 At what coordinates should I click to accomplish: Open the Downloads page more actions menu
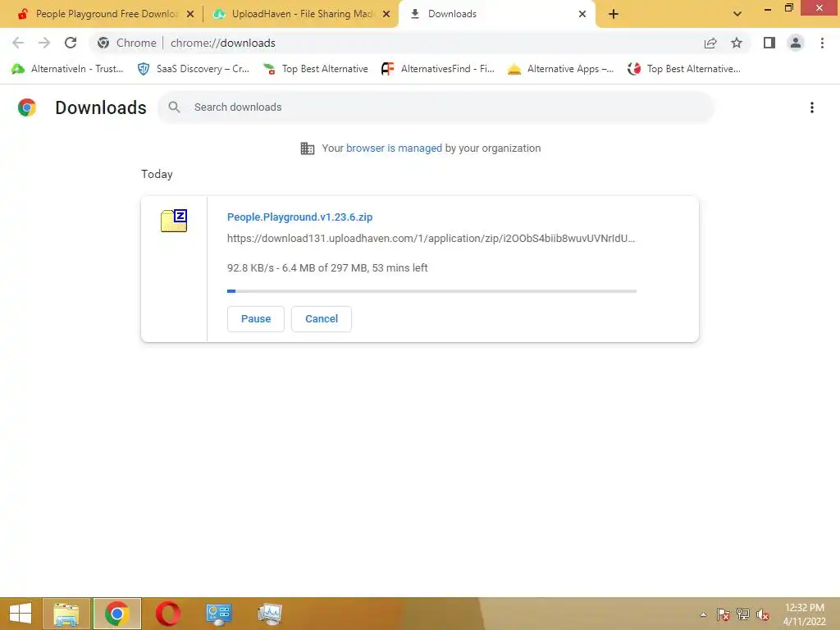(812, 107)
